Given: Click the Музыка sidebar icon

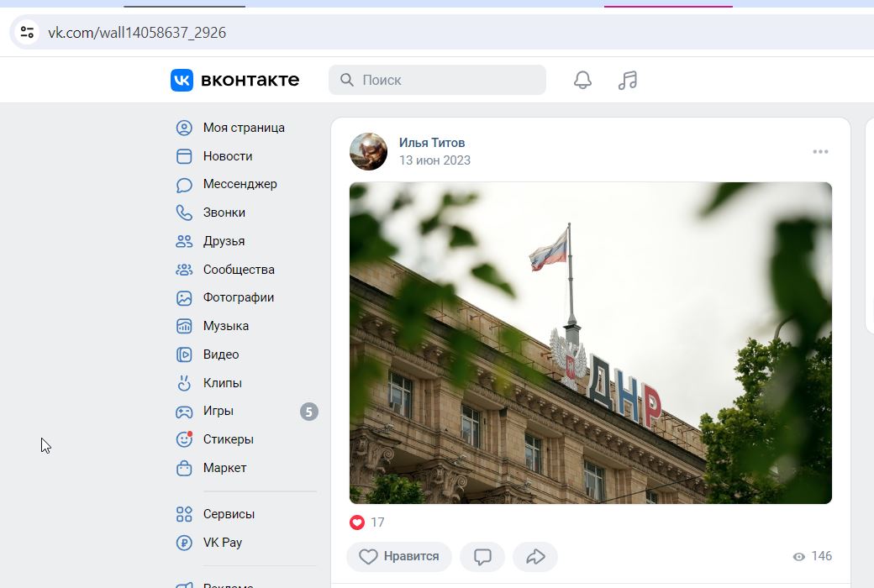Looking at the screenshot, I should pyautogui.click(x=184, y=326).
